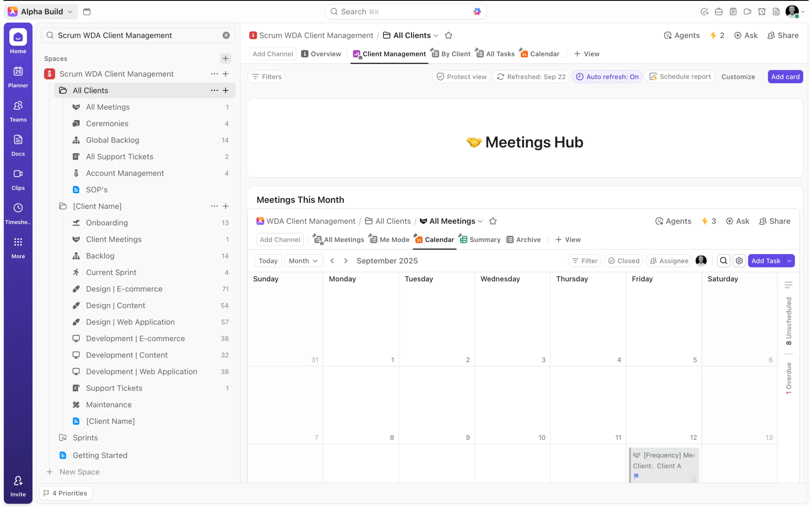Favorite All Clients with the star icon
812x507 pixels.
(448, 35)
